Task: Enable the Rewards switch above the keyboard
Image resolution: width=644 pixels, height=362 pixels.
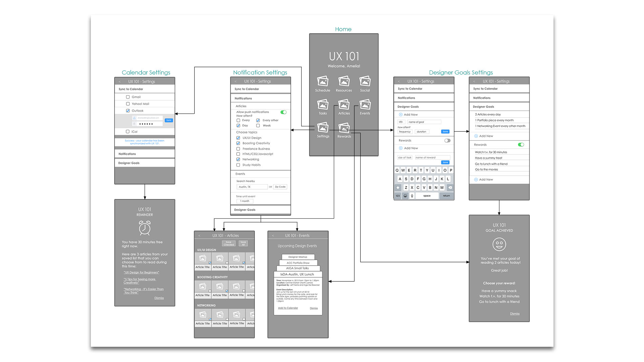Action: [x=447, y=141]
